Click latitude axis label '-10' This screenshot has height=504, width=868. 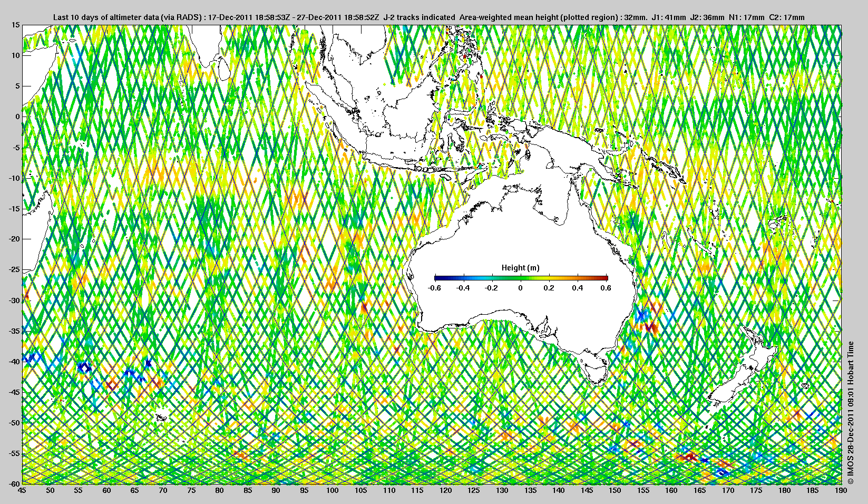pos(14,178)
